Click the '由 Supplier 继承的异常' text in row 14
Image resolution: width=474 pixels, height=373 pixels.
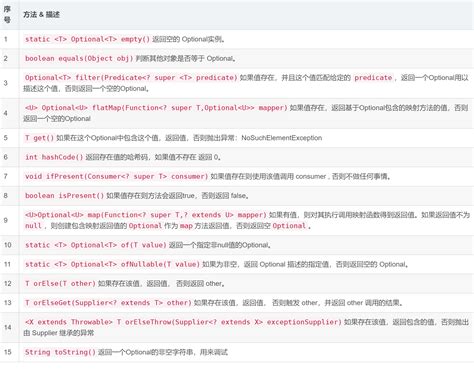click(x=59, y=333)
